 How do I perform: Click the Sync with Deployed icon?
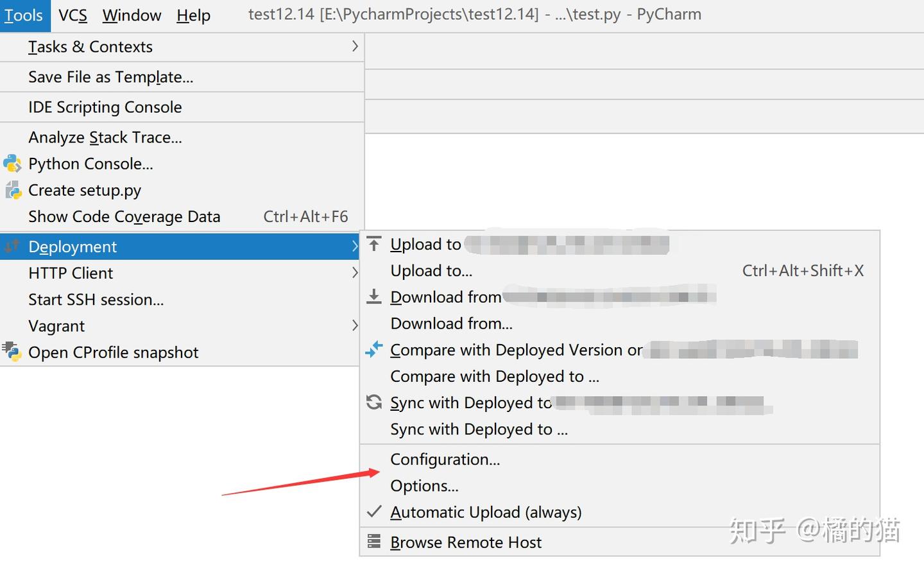point(374,402)
